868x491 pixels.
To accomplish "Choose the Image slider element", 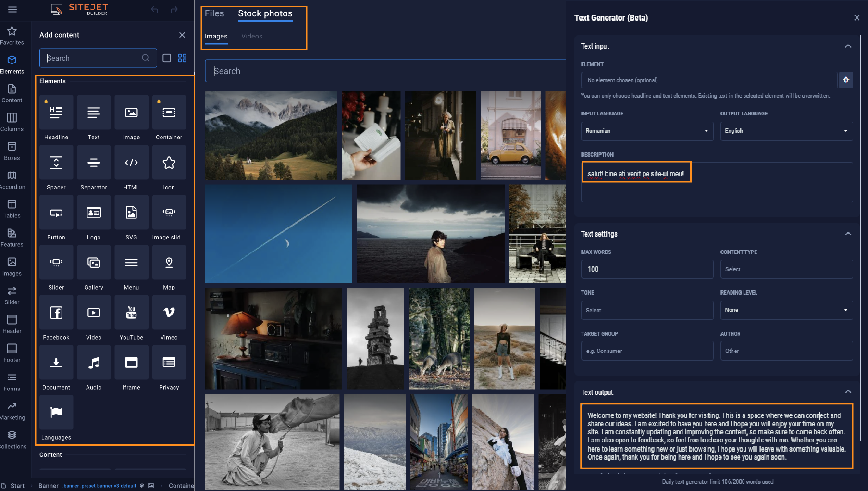I will 169,213.
